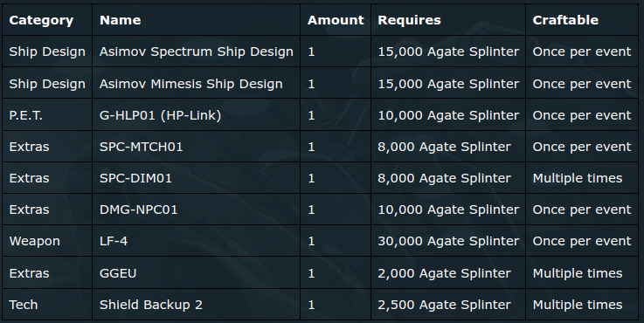Select the Shield Backup 2 entry

coord(150,305)
